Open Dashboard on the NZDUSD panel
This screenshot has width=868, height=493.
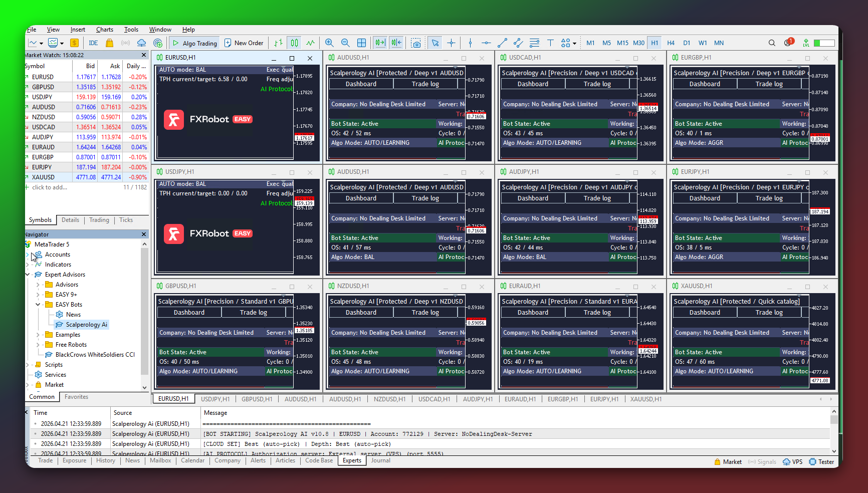coord(361,312)
